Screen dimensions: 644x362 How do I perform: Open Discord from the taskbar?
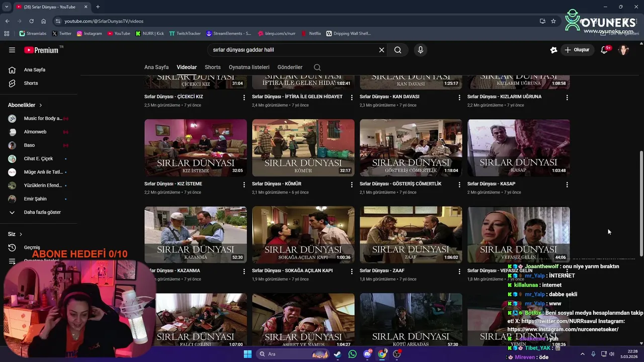coord(367,354)
